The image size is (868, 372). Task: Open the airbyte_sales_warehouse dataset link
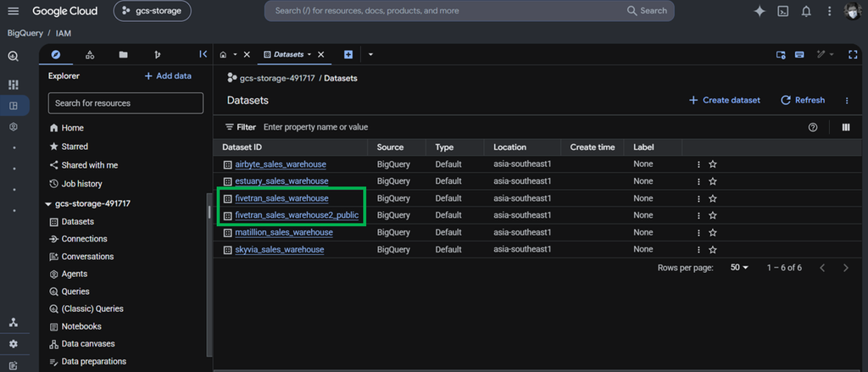[x=280, y=164]
